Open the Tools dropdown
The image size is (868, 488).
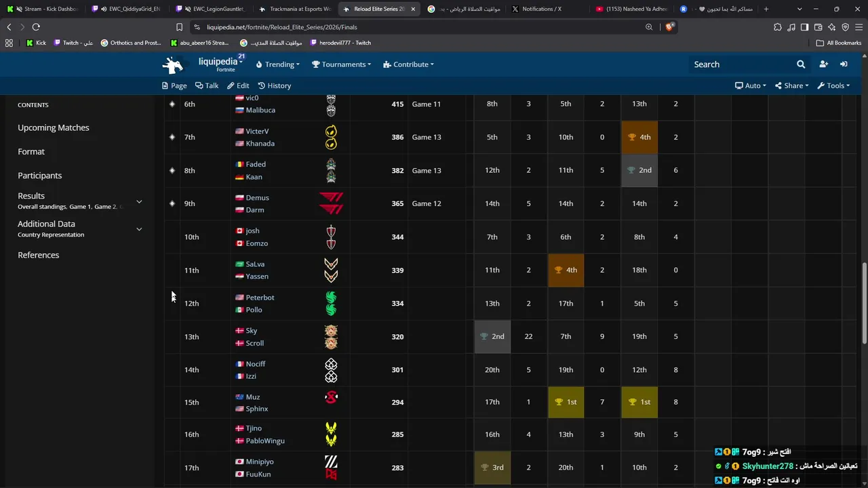(833, 85)
